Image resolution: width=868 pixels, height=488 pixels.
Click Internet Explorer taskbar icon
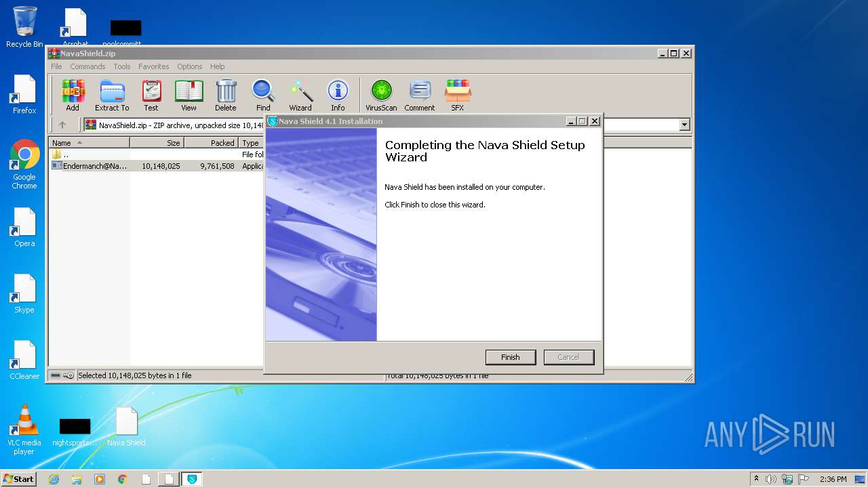tap(54, 479)
